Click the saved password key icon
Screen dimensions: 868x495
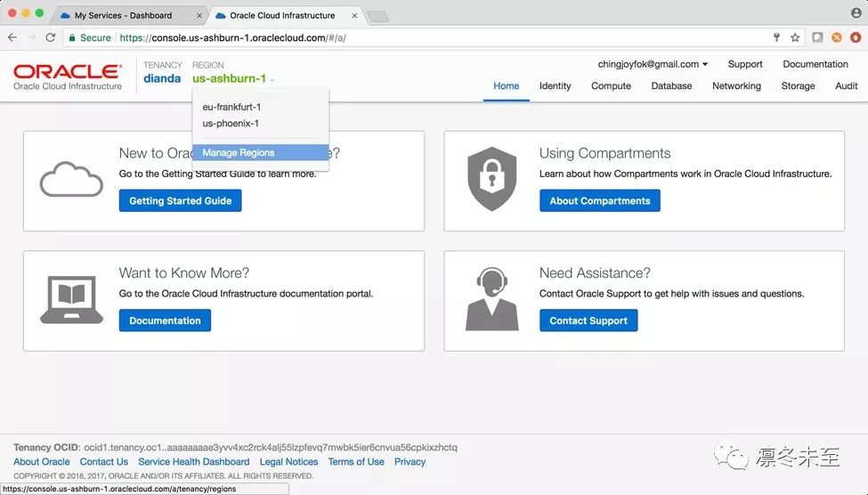coord(776,37)
